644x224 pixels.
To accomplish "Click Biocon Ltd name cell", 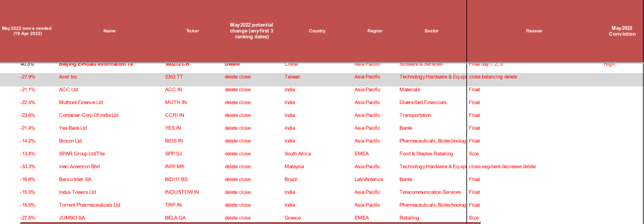I will tap(71, 141).
